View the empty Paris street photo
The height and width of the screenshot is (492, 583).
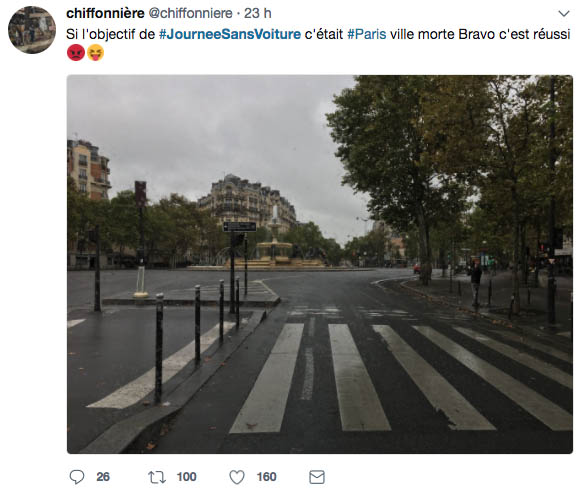click(x=320, y=264)
